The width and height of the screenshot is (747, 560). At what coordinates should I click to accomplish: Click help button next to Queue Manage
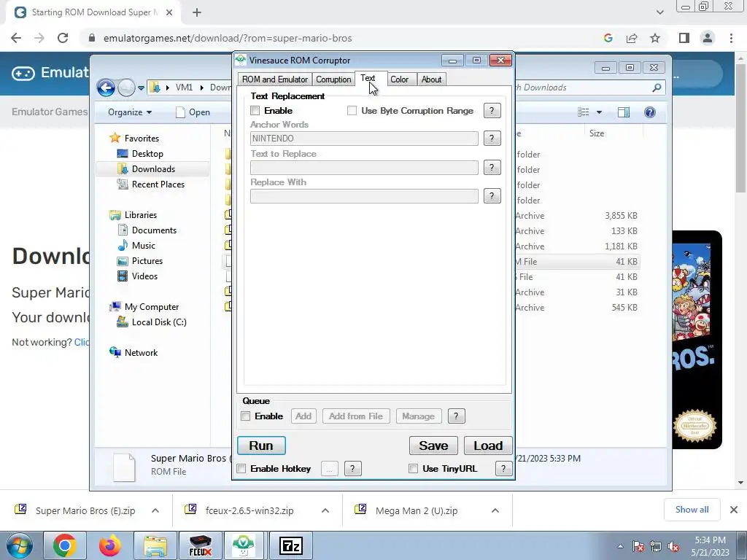[x=456, y=416]
